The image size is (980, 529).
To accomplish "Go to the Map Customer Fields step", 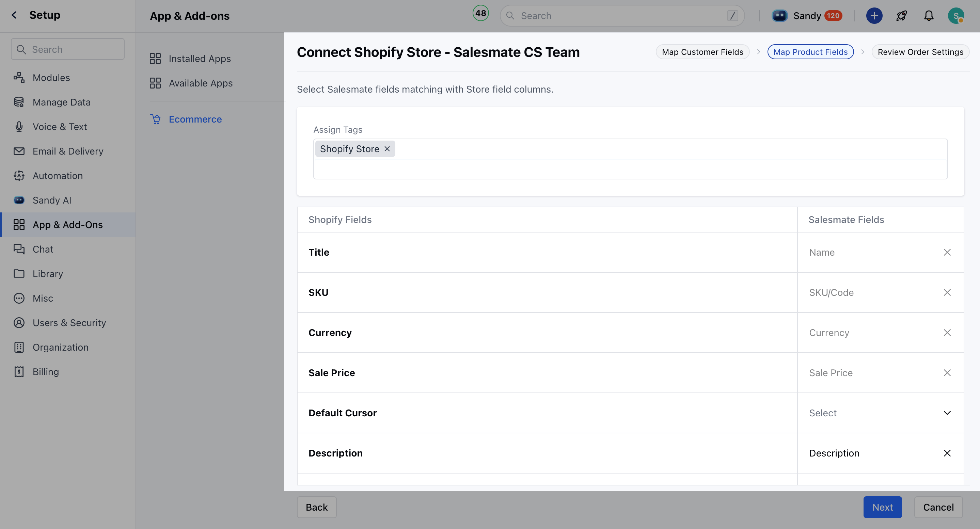I will click(x=702, y=52).
